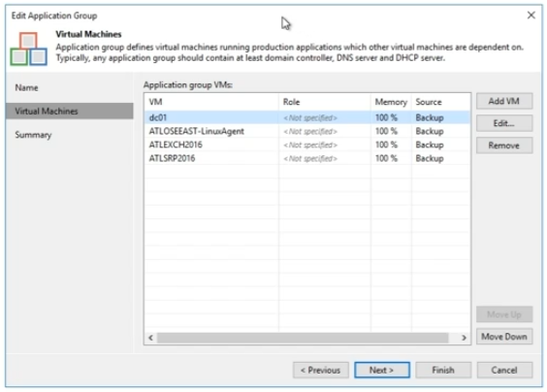This screenshot has width=547, height=392.
Task: Click the Backup source of ATLOSEEAST-LinuxAgent
Action: click(x=430, y=131)
